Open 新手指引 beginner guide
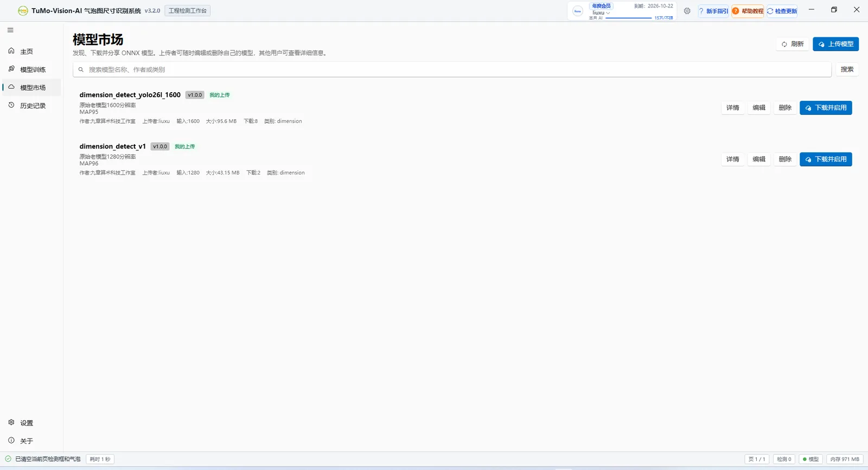This screenshot has width=868, height=470. pos(713,11)
